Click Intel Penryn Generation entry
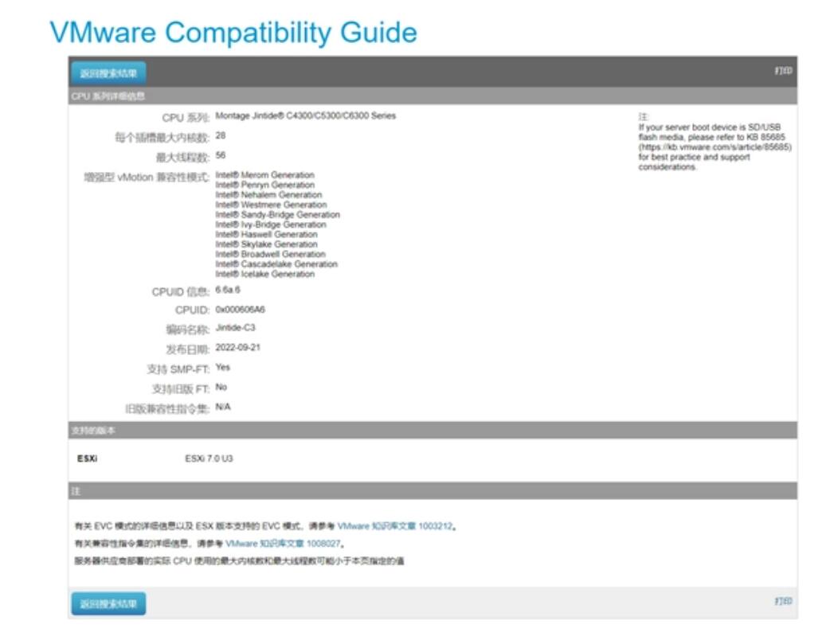Image resolution: width=834 pixels, height=644 pixels. (x=265, y=185)
